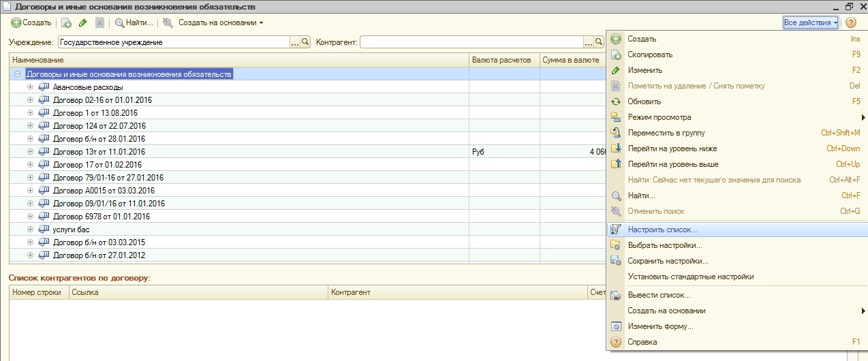Open the Найти... search button
This screenshot has width=868, height=361.
click(x=134, y=22)
